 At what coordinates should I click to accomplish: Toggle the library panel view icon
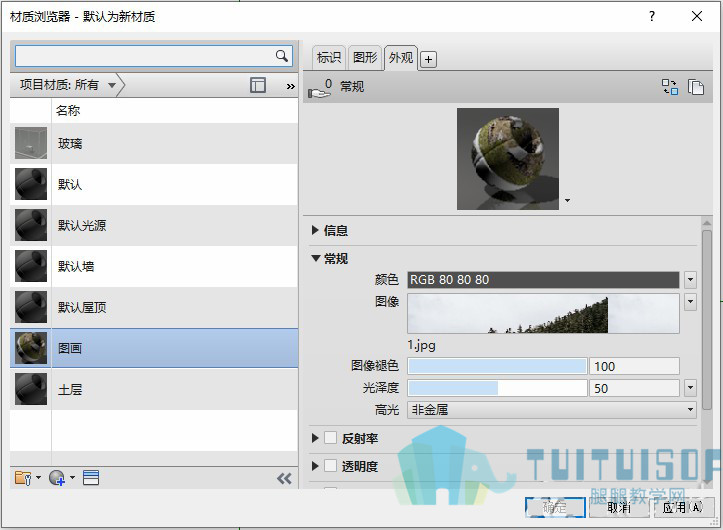(x=258, y=85)
